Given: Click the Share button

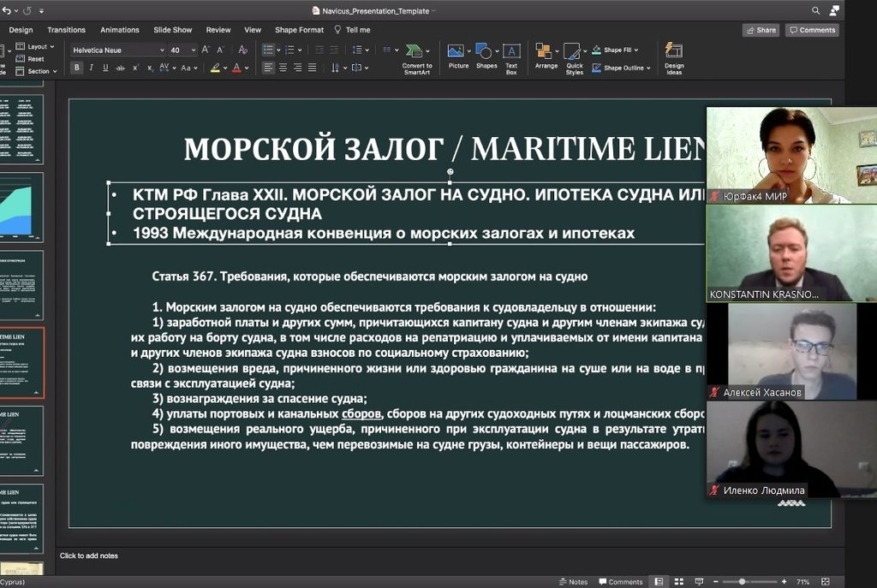Looking at the screenshot, I should click(761, 29).
